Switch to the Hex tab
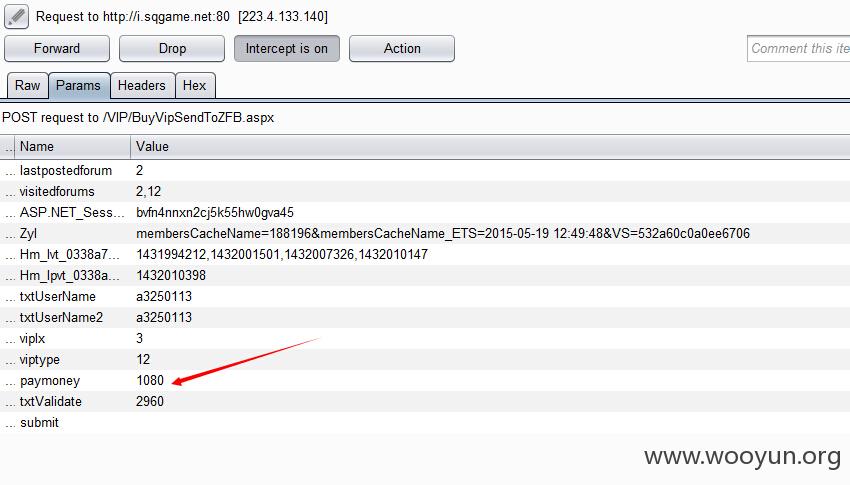This screenshot has width=850, height=485. [x=195, y=86]
